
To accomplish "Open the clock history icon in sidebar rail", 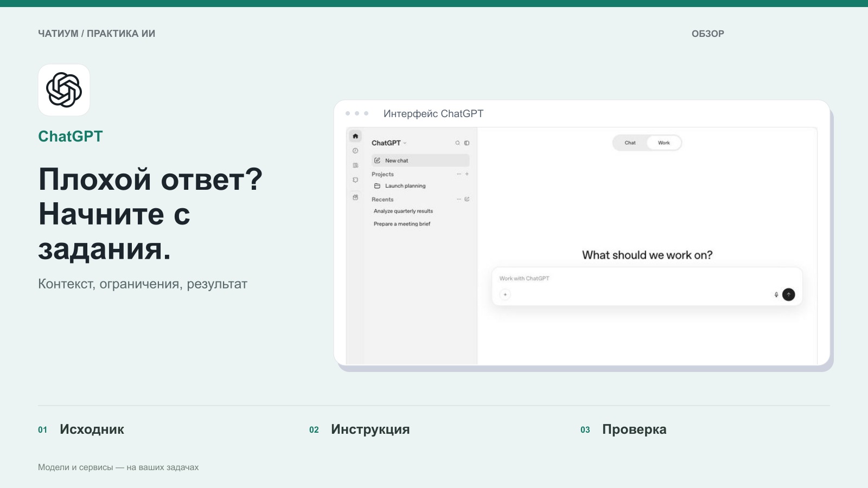I will point(355,151).
